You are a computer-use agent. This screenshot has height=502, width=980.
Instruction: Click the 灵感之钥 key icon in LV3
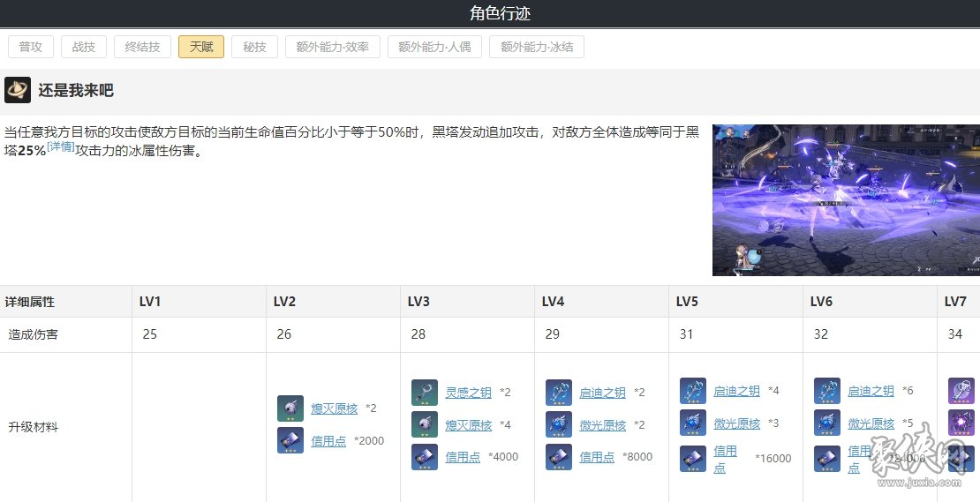click(x=425, y=392)
